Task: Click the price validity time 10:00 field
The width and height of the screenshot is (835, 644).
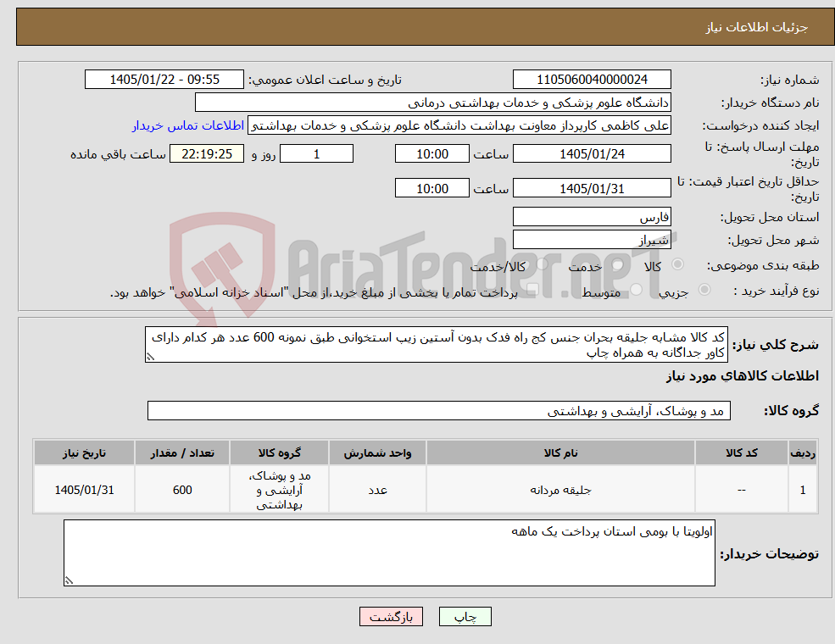Action: pyautogui.click(x=431, y=188)
